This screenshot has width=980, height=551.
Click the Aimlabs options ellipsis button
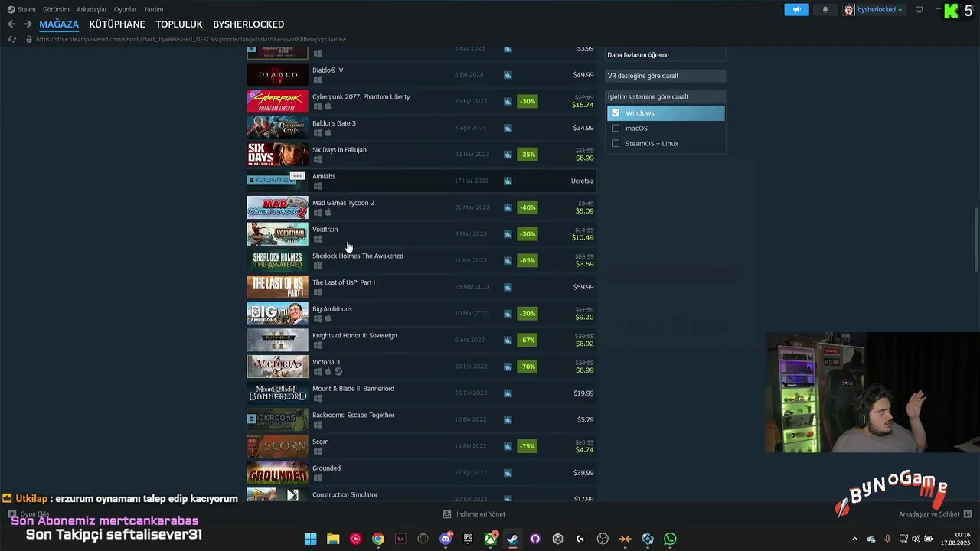pyautogui.click(x=297, y=176)
